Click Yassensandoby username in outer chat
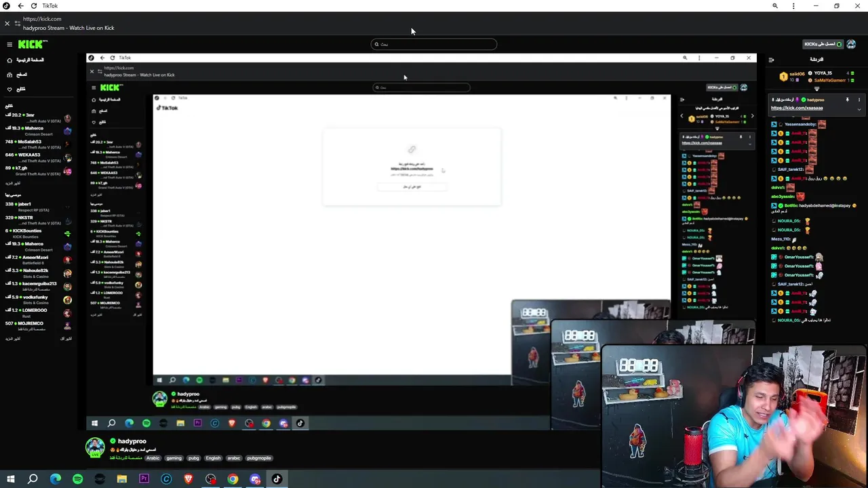The height and width of the screenshot is (488, 868). (800, 125)
